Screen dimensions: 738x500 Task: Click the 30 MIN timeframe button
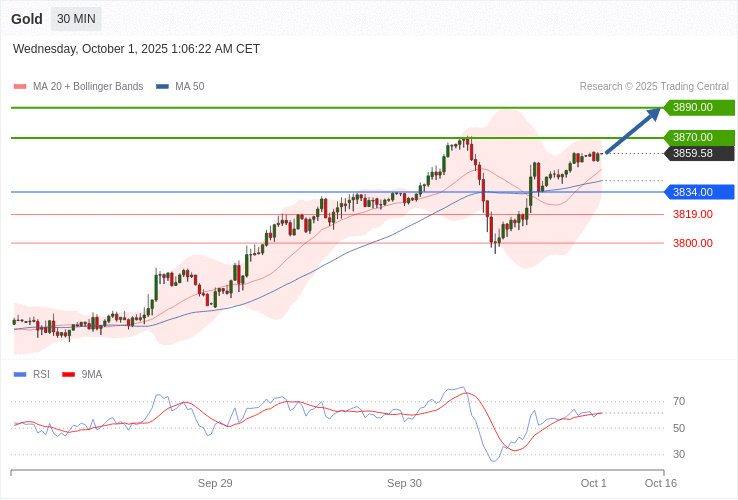pyautogui.click(x=76, y=19)
